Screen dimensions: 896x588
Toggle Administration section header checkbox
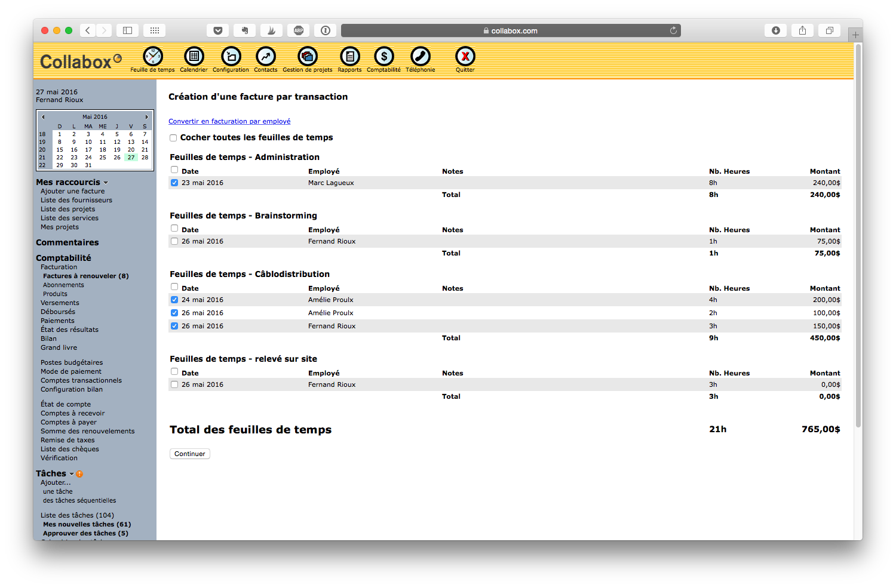tap(174, 170)
